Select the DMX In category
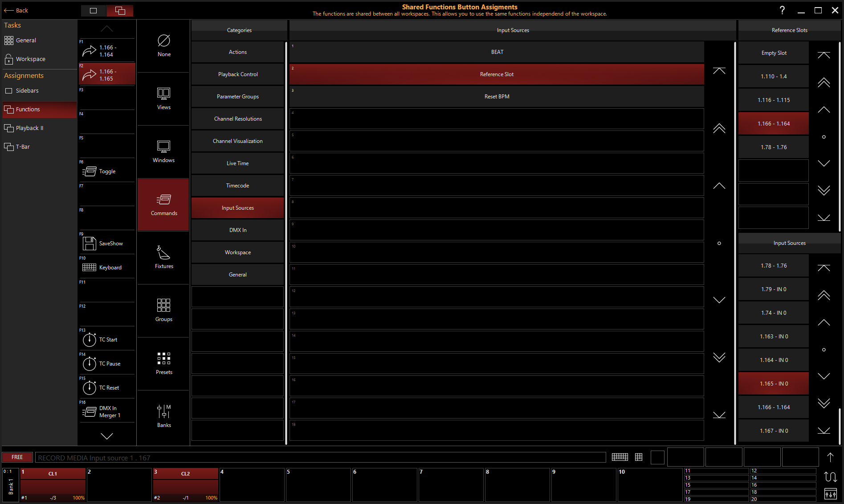Screen dimensions: 844x504 237,230
